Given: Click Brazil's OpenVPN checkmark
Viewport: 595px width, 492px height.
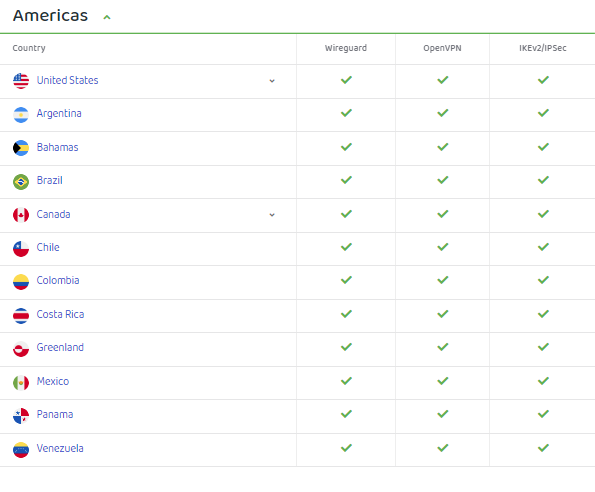Looking at the screenshot, I should [443, 180].
